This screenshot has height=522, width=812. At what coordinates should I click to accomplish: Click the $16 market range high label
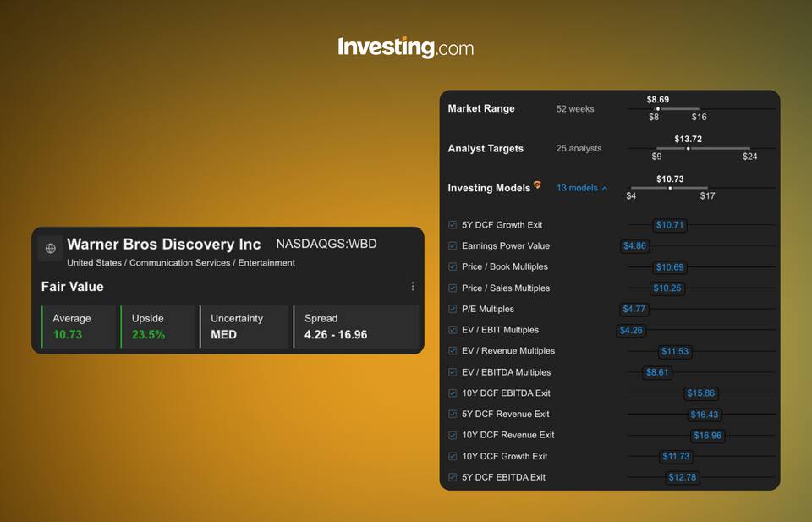(700, 117)
